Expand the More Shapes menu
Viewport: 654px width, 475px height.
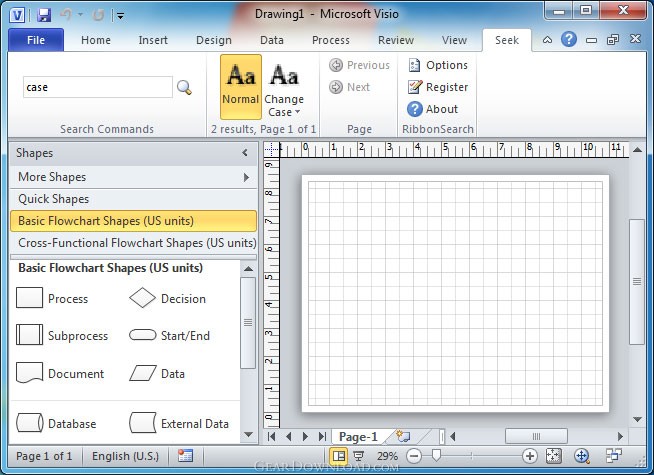tap(133, 177)
